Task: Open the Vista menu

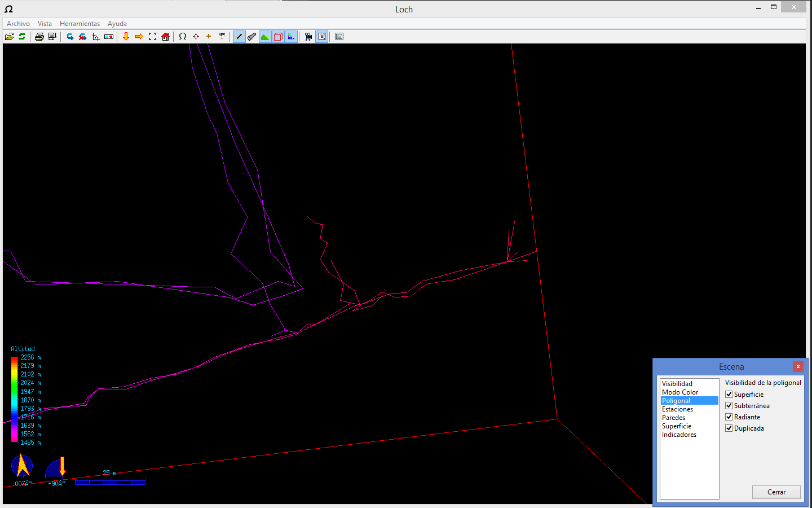Action: [45, 24]
